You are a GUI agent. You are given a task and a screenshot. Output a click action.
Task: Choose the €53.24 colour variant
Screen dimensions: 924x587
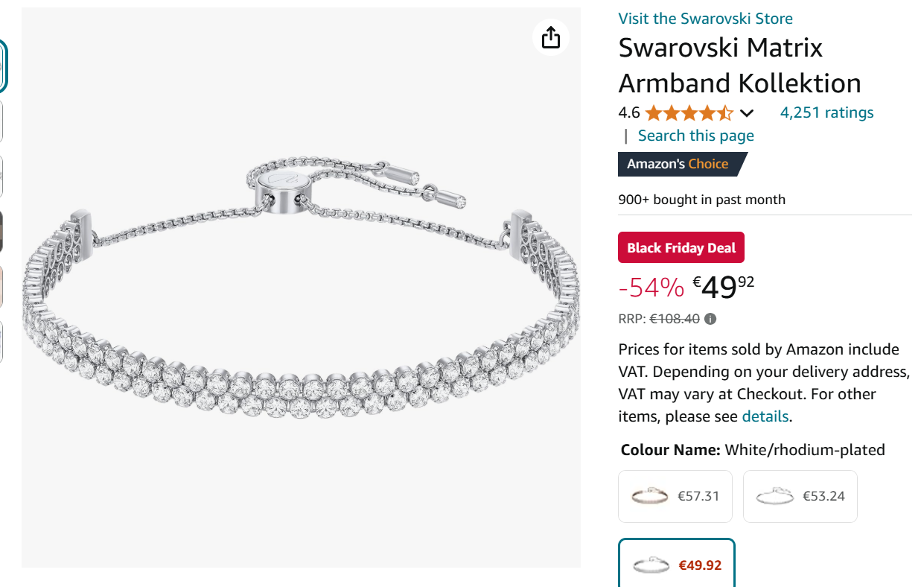[800, 496]
